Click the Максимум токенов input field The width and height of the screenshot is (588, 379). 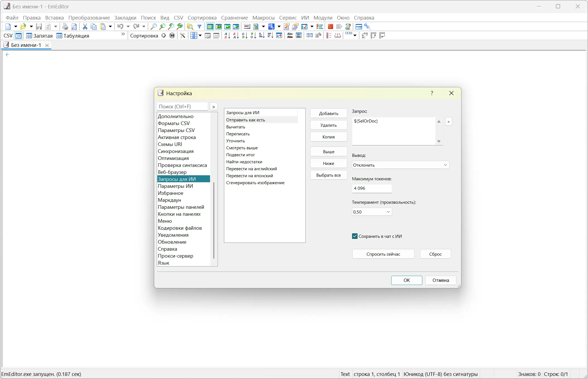372,188
